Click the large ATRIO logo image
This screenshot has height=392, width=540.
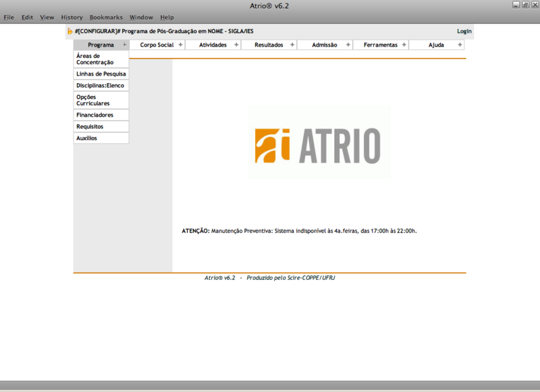[318, 145]
